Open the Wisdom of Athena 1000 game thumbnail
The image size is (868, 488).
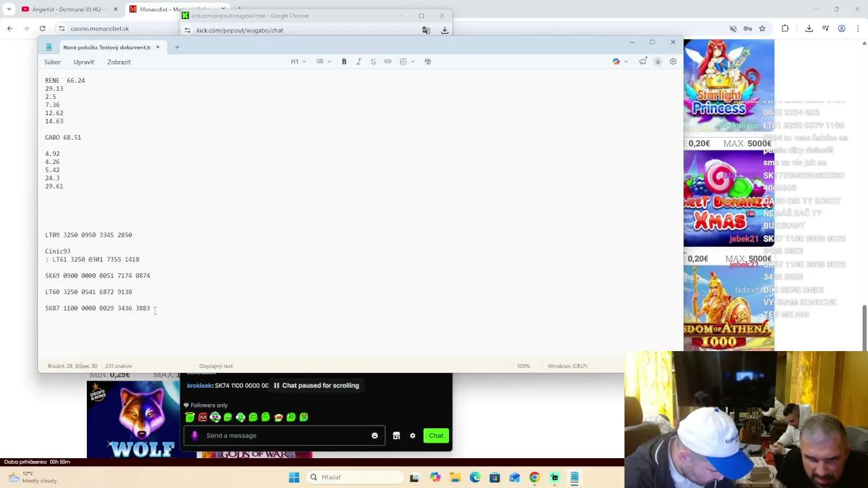click(x=729, y=308)
